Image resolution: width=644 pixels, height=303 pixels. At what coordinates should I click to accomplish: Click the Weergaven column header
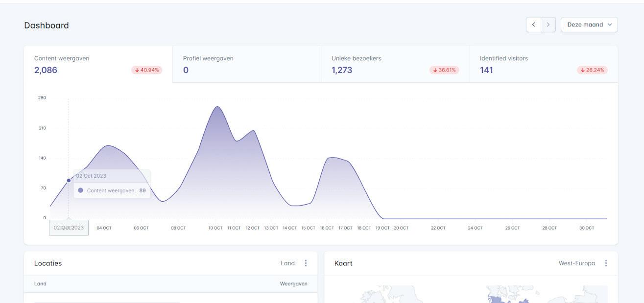pos(293,284)
